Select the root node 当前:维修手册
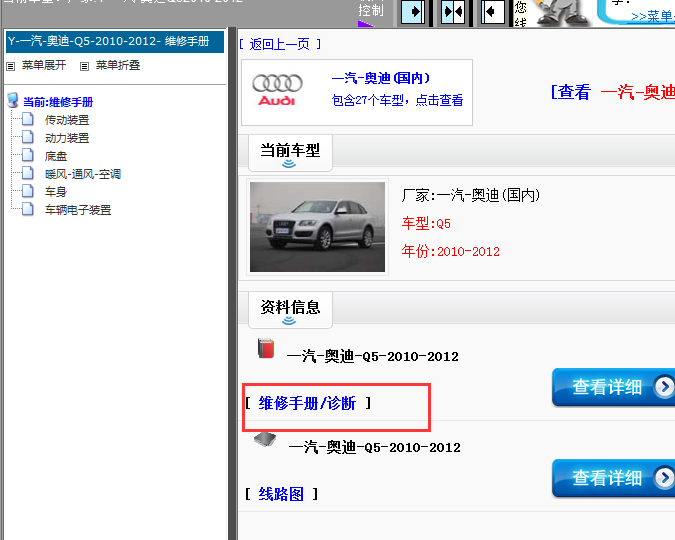Image resolution: width=675 pixels, height=540 pixels. (58, 102)
